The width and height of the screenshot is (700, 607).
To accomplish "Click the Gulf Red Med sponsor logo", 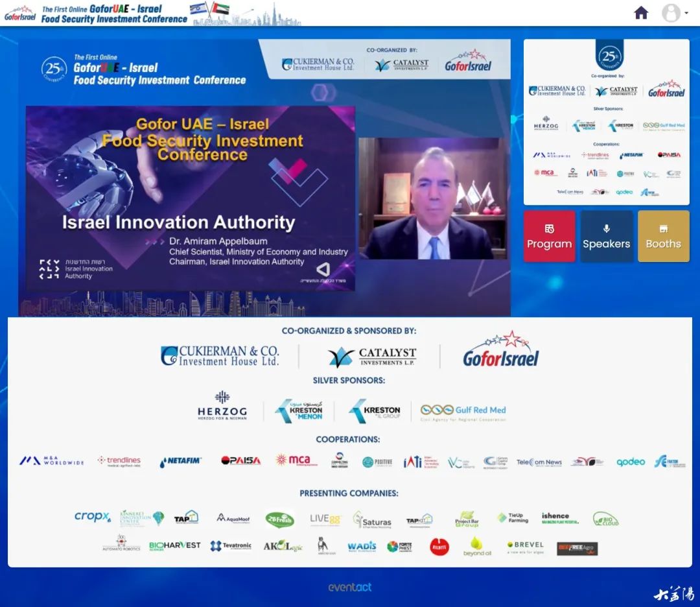I will (x=463, y=412).
